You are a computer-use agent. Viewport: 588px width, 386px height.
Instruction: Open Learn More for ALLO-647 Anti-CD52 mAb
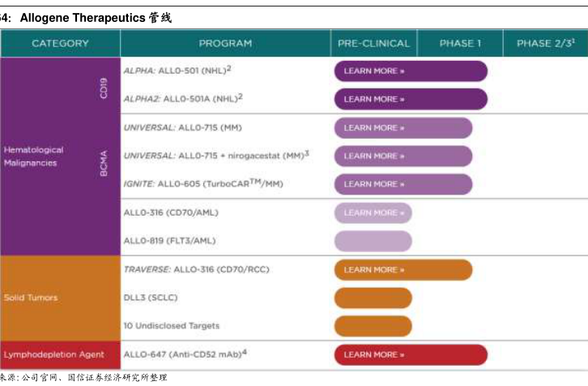click(x=374, y=354)
